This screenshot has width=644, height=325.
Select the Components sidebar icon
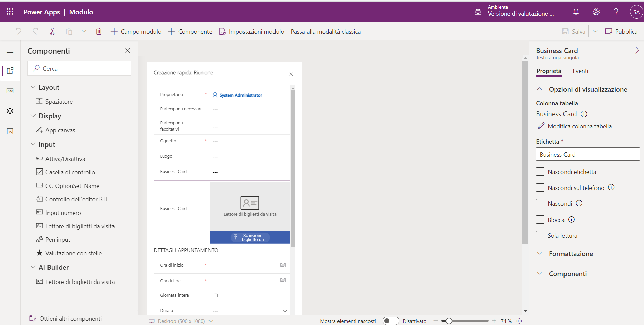click(10, 71)
